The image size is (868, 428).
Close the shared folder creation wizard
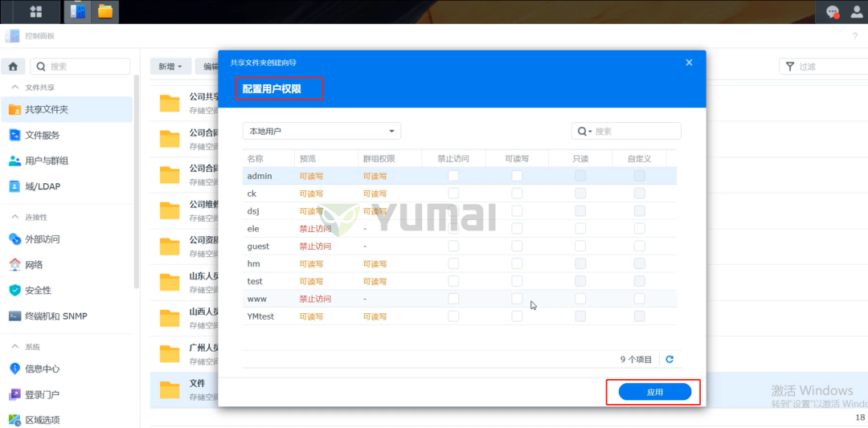(x=689, y=62)
